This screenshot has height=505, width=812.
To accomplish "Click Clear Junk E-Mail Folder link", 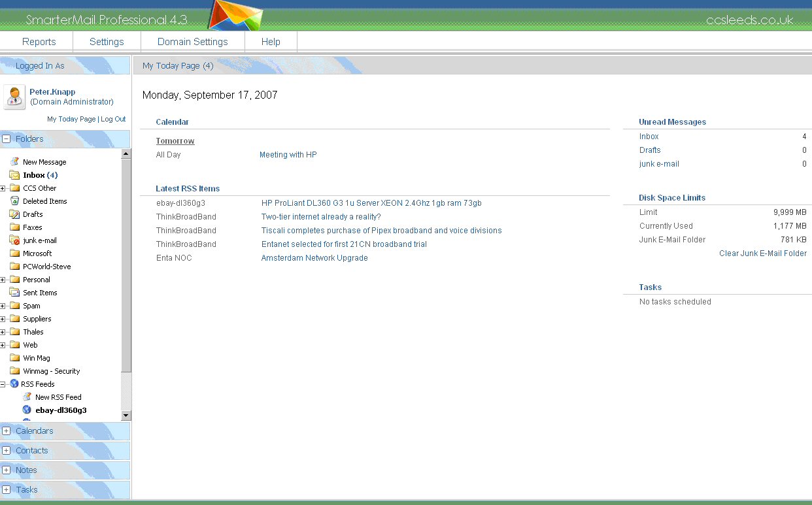I will tap(763, 253).
